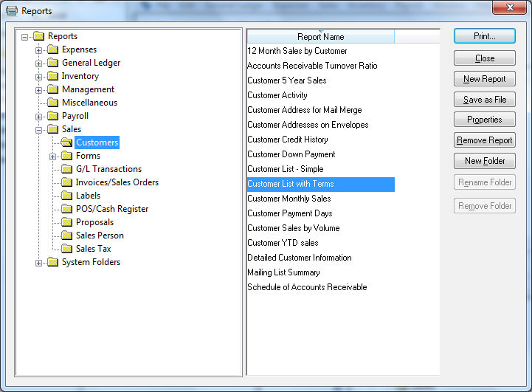Open Properties for the selected report
532x392 pixels.
point(484,120)
